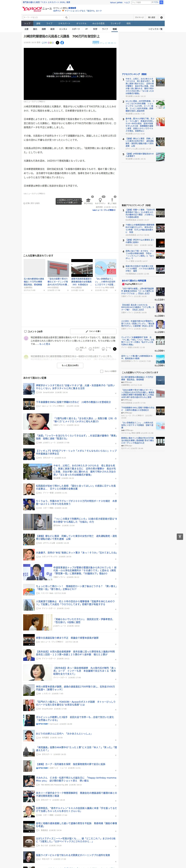This screenshot has height=868, width=186.
Task: Open the tvkニュース(テレビ神奈川) source link below article
Action: click(x=104, y=210)
